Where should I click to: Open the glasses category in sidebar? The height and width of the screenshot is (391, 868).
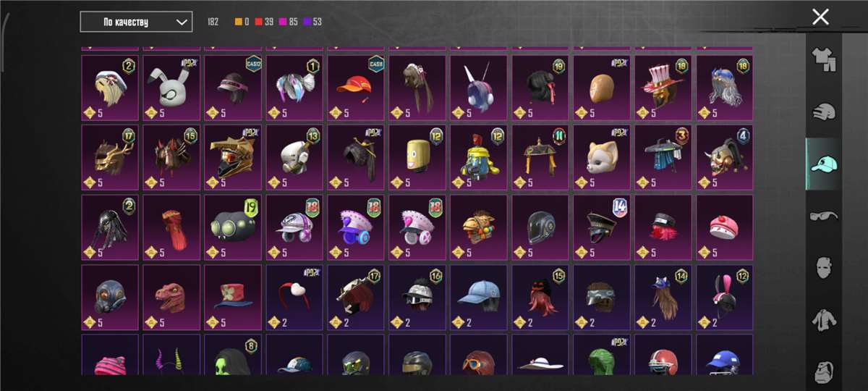point(823,215)
